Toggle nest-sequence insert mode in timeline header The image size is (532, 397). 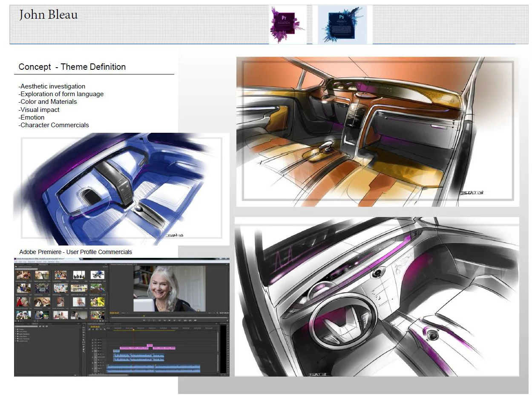89,329
